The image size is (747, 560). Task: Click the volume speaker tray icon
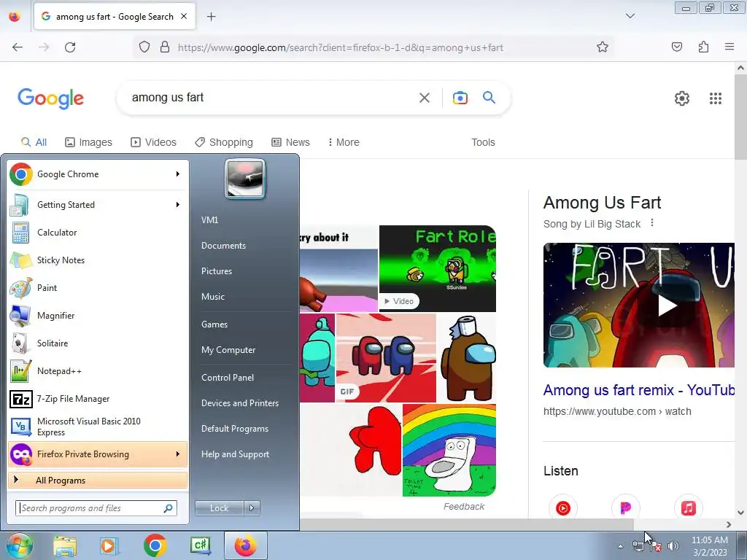673,546
